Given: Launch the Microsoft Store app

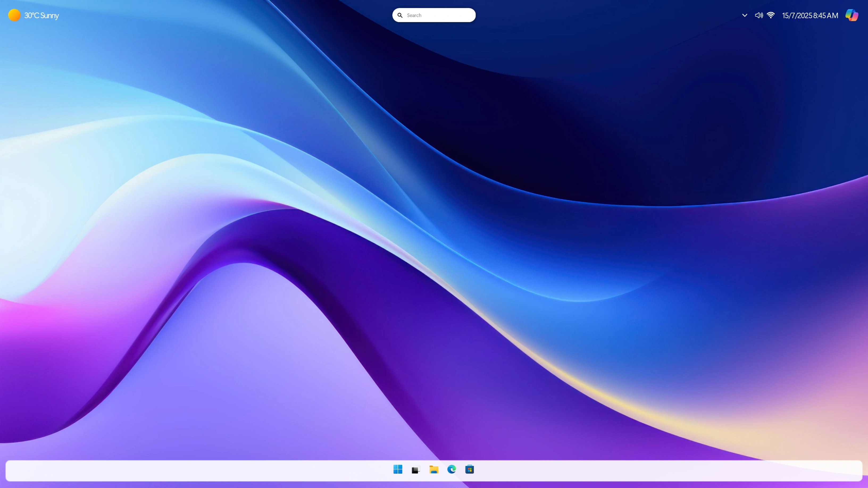Looking at the screenshot, I should pos(469,469).
